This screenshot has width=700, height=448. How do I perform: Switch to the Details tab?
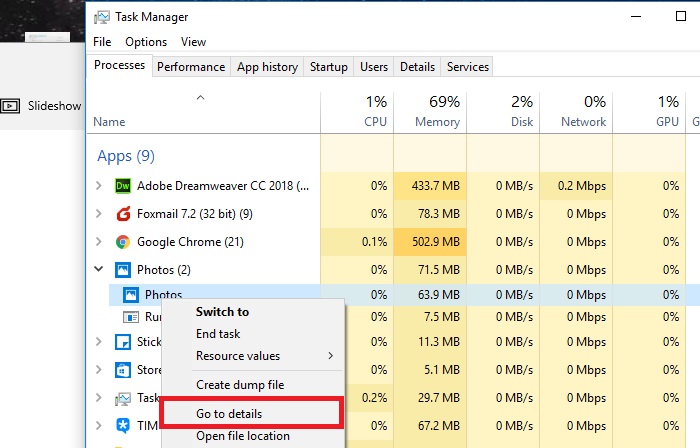coord(417,67)
